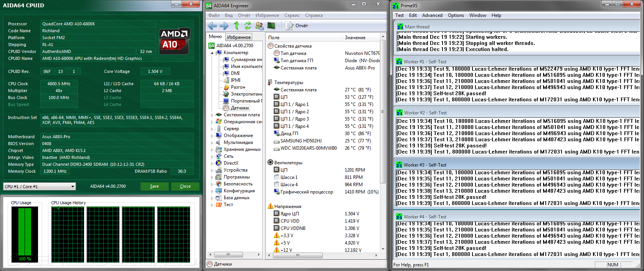Expand the Системная плата tree node

pyautogui.click(x=212, y=115)
